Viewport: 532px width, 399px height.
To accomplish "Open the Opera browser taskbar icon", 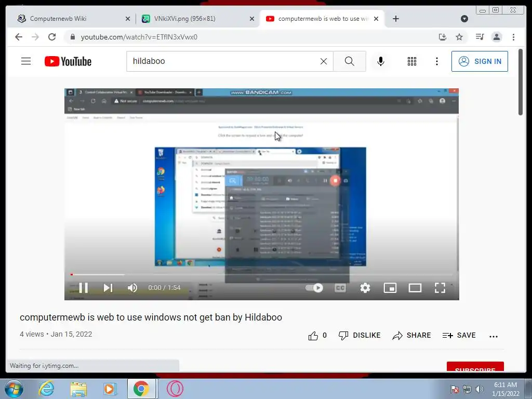I will coord(175,389).
